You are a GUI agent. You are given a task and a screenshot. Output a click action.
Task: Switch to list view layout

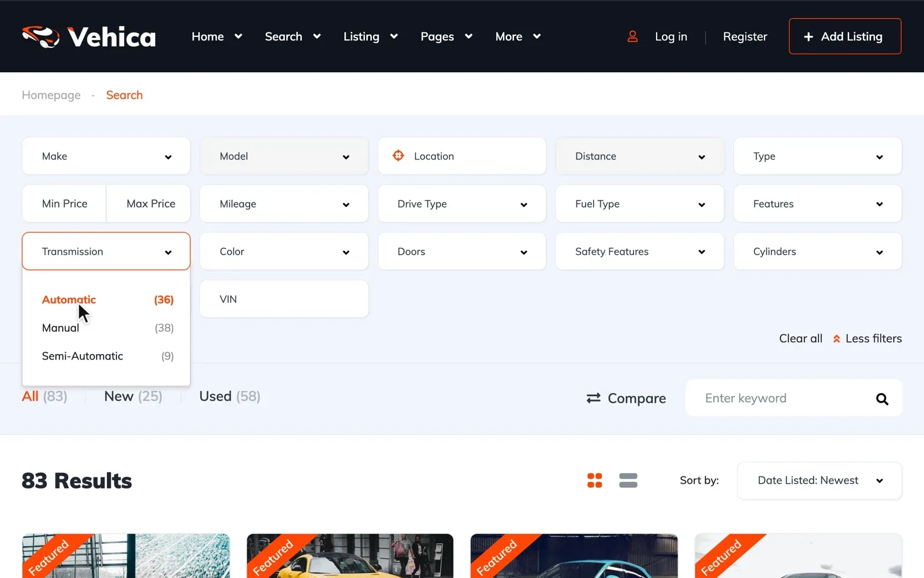[x=628, y=480]
